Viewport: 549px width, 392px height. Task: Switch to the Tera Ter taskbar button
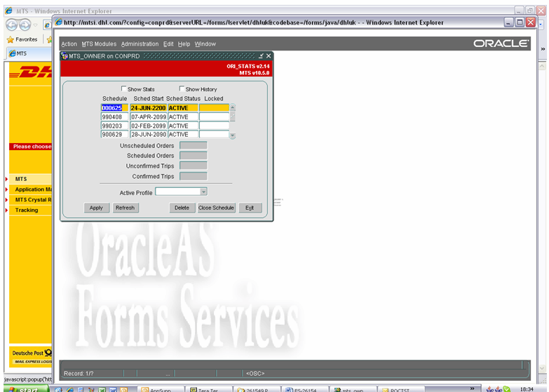pyautogui.click(x=208, y=390)
